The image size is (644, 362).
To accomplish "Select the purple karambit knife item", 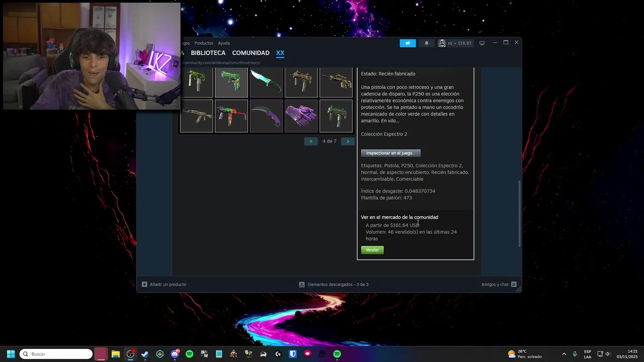I will pyautogui.click(x=266, y=116).
